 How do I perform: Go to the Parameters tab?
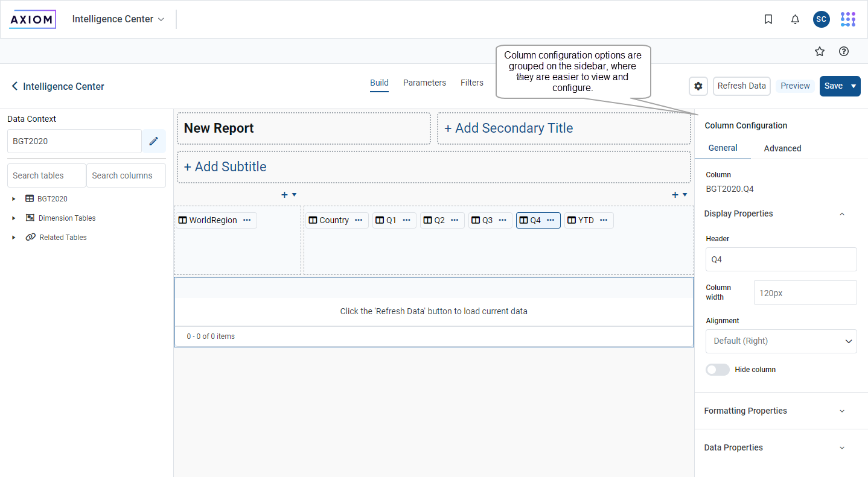424,83
